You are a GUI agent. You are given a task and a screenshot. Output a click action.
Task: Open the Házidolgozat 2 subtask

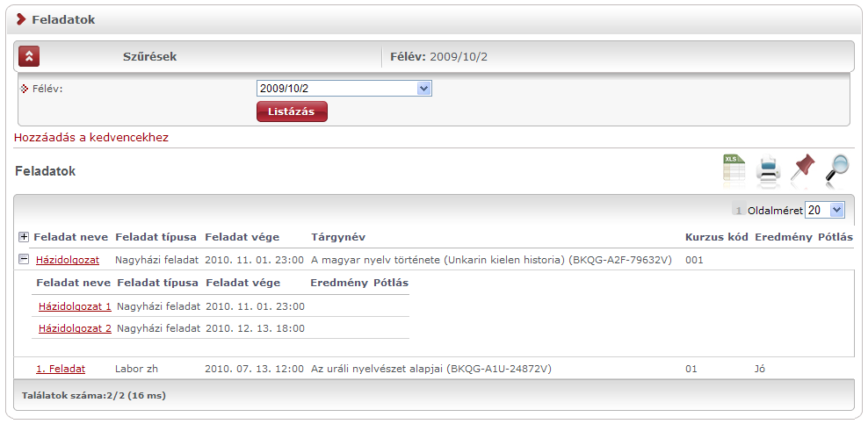[x=75, y=328]
